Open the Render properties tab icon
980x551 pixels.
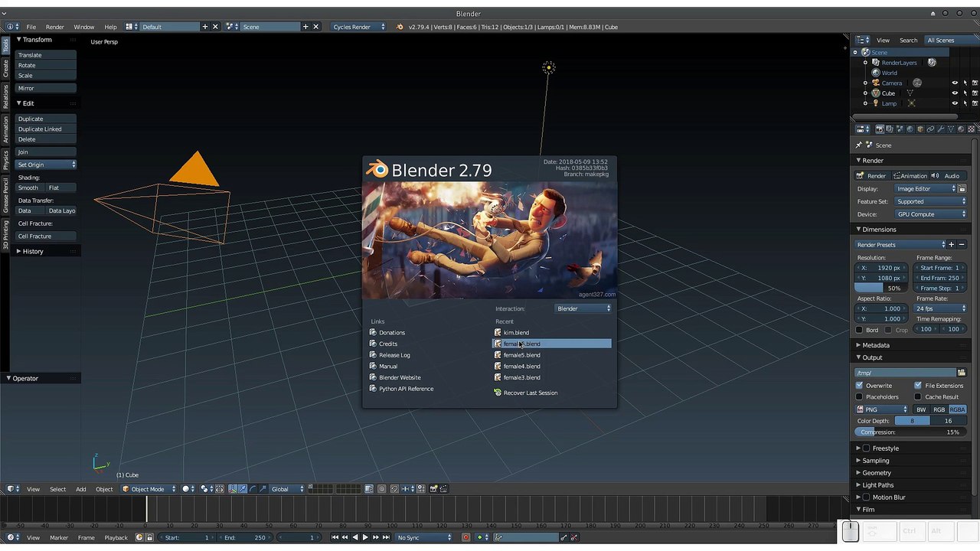point(880,129)
